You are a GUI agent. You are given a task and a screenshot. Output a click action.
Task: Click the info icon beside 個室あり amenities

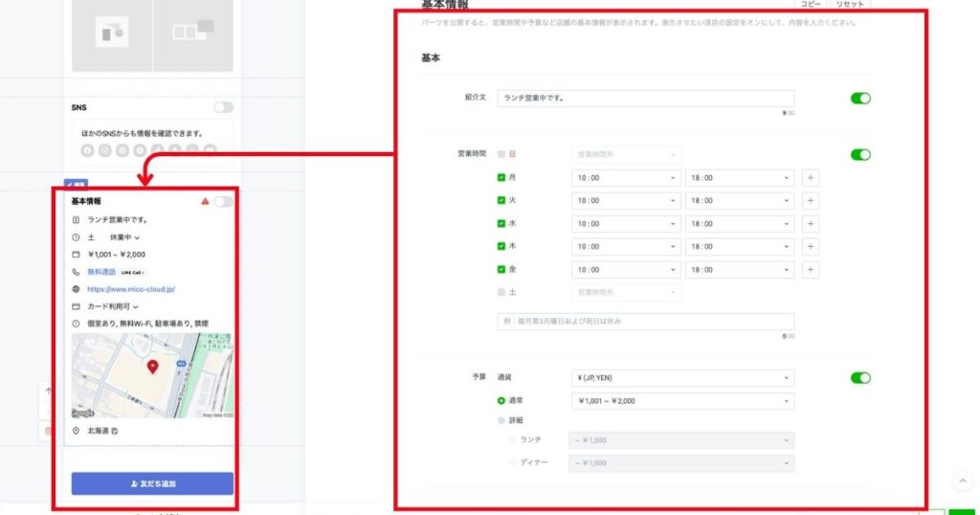76,324
